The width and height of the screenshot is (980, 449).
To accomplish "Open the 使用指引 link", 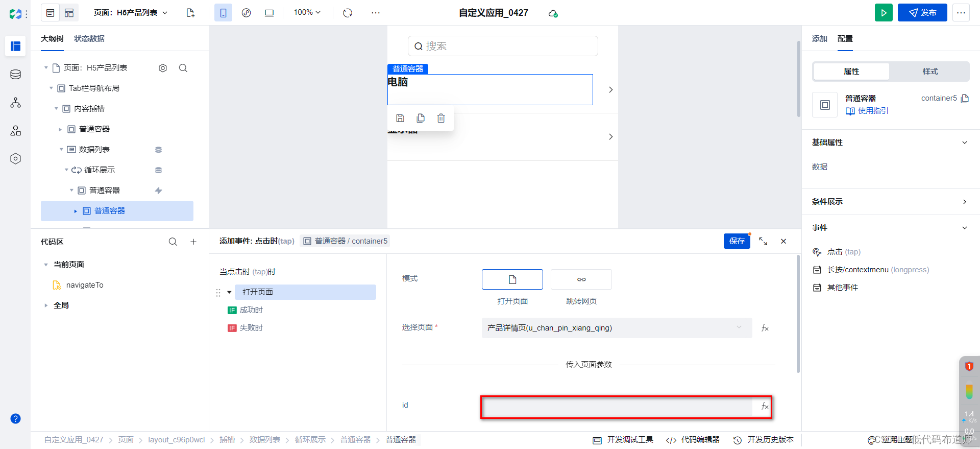I will (x=867, y=111).
